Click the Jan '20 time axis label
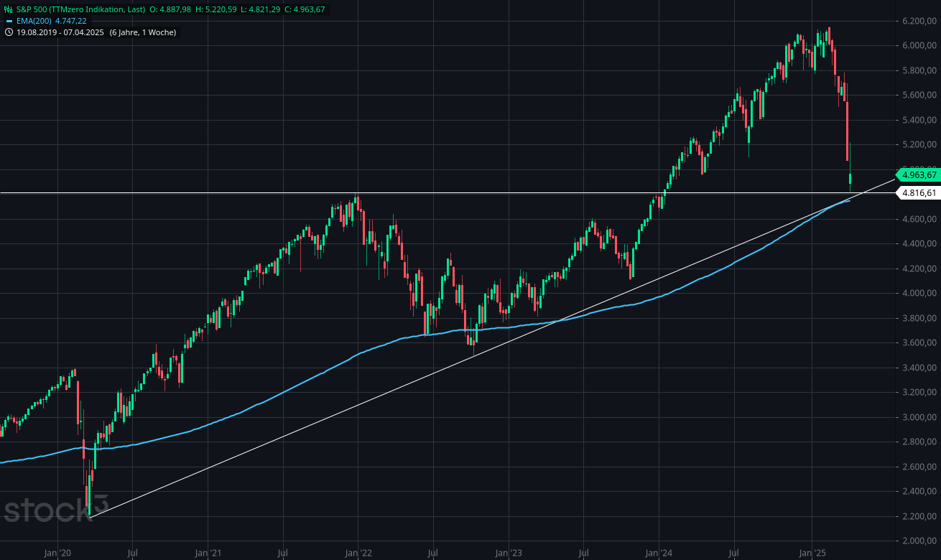Image resolution: width=941 pixels, height=560 pixels. pyautogui.click(x=57, y=552)
